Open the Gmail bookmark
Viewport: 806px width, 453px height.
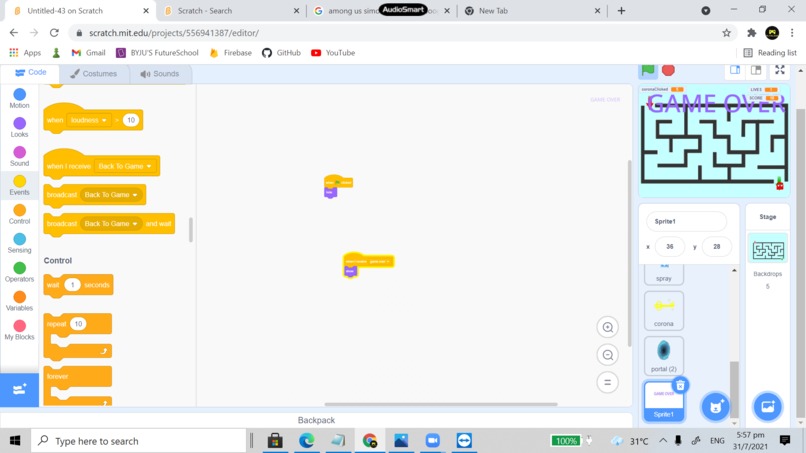coord(88,53)
